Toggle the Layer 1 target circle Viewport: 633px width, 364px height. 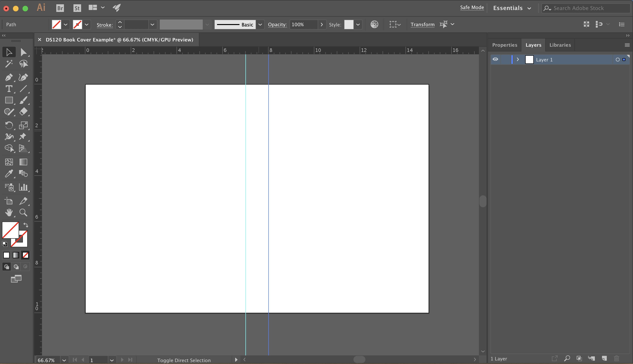[617, 60]
